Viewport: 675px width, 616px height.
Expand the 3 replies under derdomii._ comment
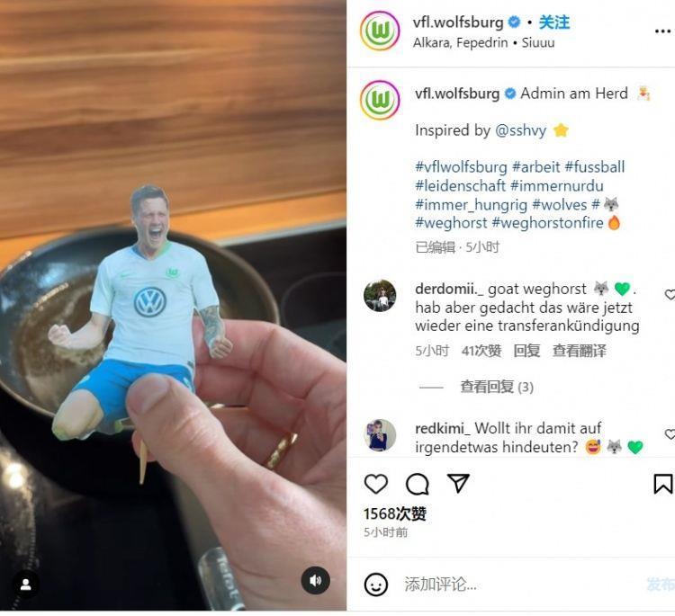(496, 387)
